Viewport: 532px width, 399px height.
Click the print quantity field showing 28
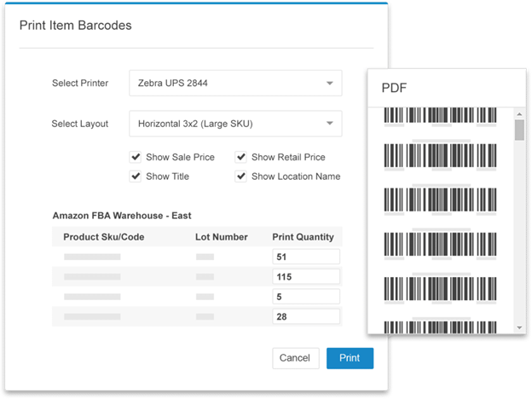pos(306,316)
